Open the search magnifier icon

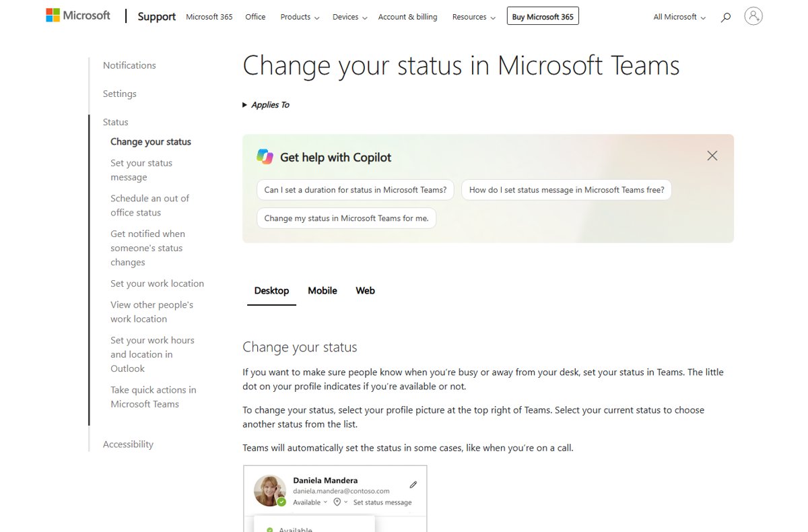(x=725, y=18)
